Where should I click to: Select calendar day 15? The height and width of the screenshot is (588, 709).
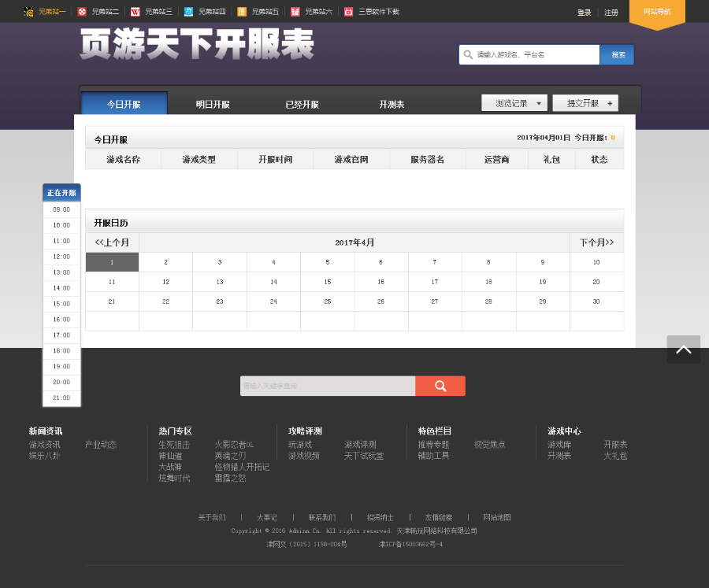[x=328, y=282]
